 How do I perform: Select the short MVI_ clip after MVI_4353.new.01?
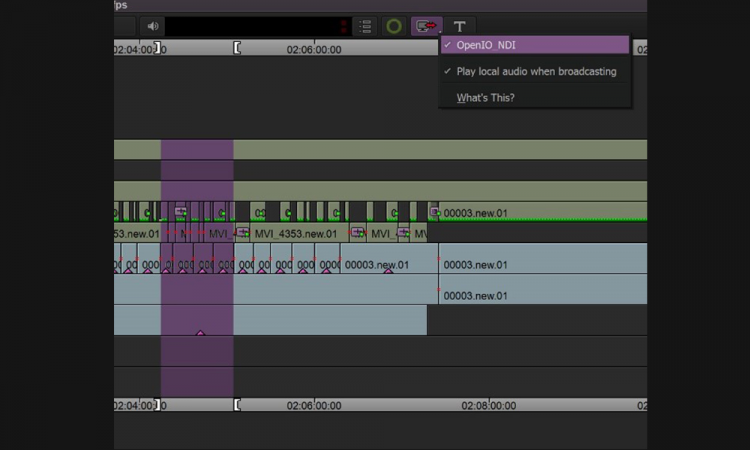382,233
